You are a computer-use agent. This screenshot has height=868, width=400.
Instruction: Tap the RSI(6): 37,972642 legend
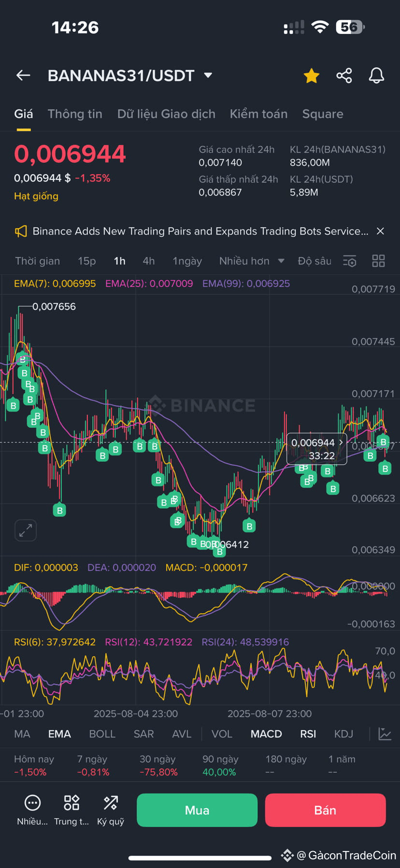point(55,642)
